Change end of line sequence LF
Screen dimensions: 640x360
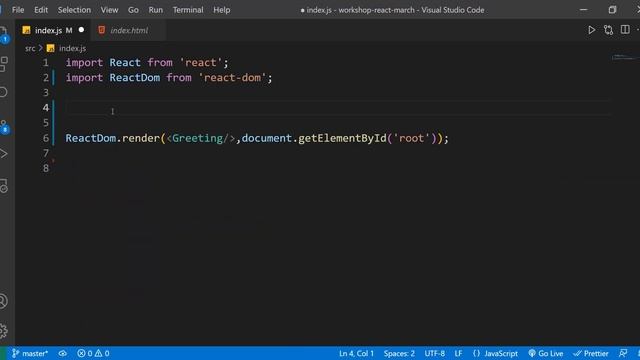458,353
